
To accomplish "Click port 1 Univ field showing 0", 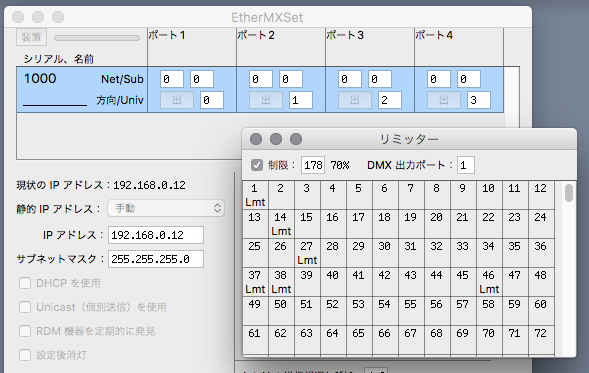I will [212, 100].
